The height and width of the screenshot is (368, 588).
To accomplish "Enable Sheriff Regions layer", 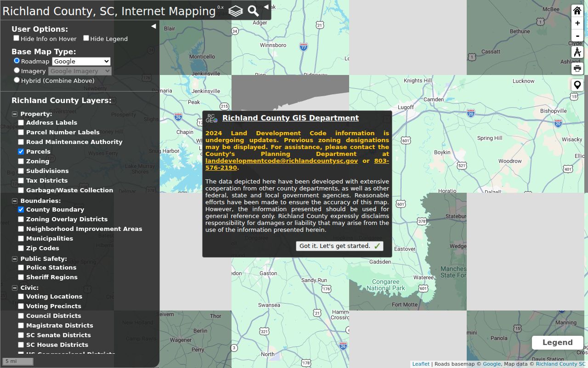I will click(x=21, y=277).
